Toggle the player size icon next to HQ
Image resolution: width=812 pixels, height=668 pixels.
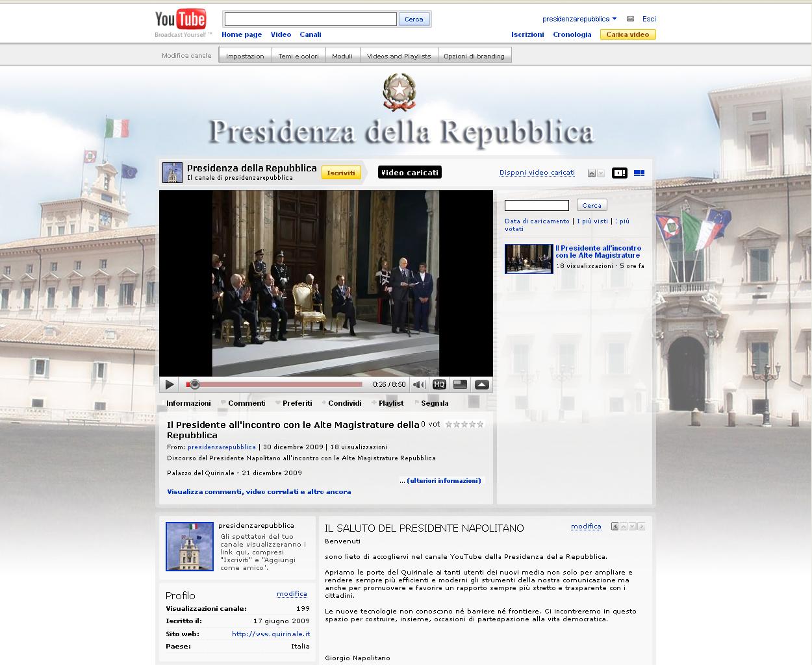click(460, 384)
